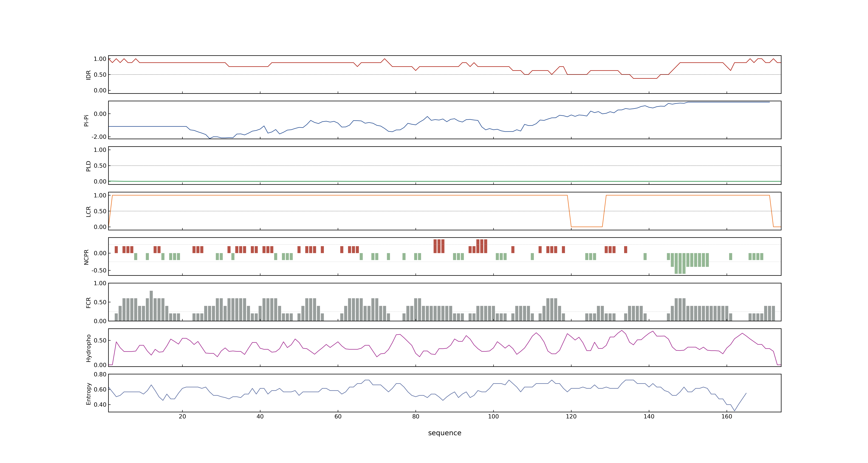Select x-axis tick label 60

tap(338, 416)
